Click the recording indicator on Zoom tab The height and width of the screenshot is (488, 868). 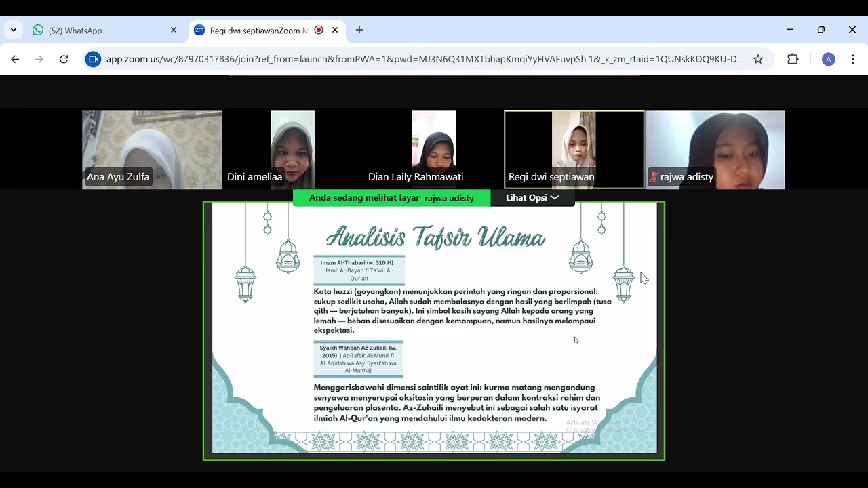coord(319,30)
